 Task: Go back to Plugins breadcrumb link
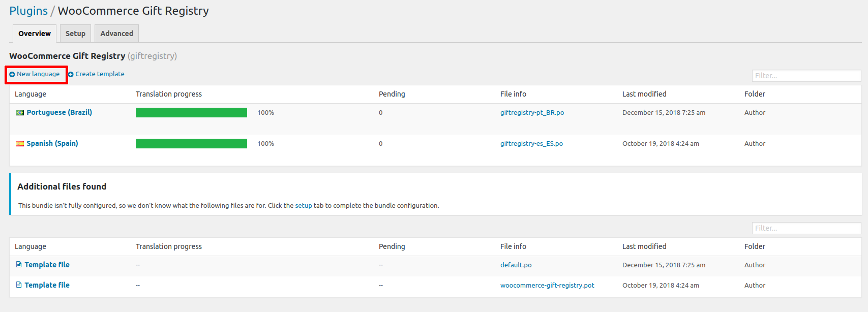click(x=28, y=11)
